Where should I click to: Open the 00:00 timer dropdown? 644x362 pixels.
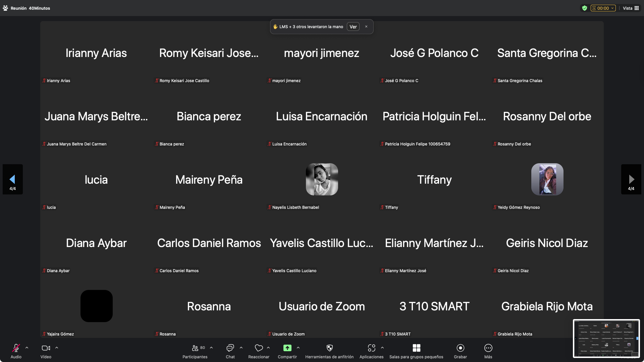[603, 8]
